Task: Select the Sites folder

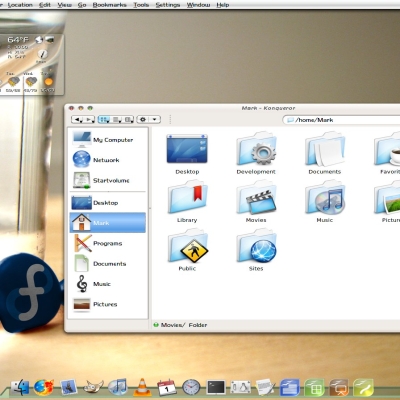Action: pyautogui.click(x=256, y=250)
